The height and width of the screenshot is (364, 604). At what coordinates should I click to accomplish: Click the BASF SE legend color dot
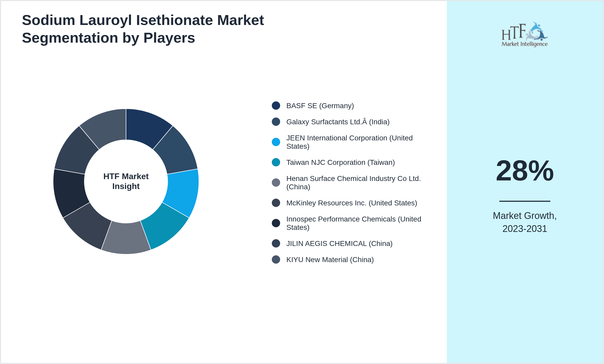(x=276, y=106)
